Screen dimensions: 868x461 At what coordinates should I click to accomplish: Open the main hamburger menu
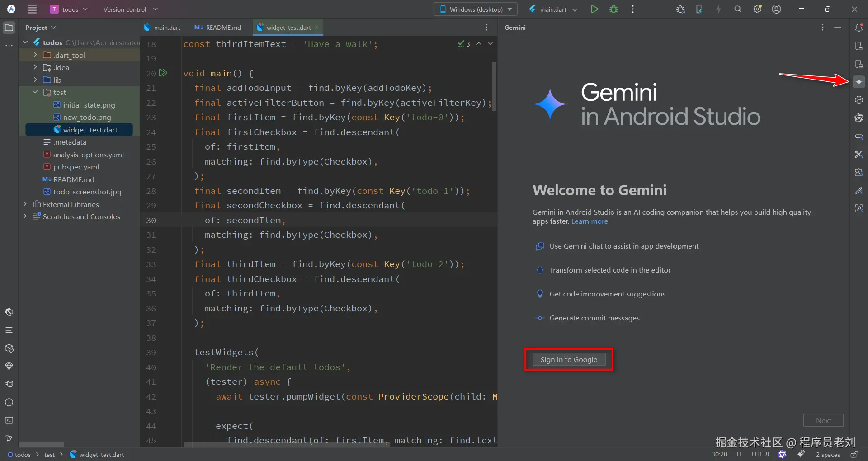(32, 9)
